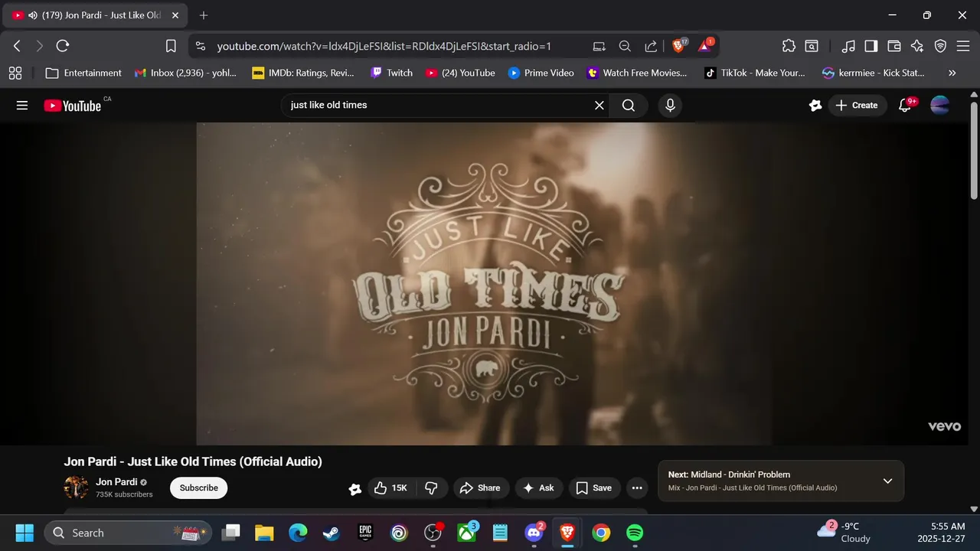Open more actions three-dot menu
Screen dimensions: 980x551
click(636, 488)
